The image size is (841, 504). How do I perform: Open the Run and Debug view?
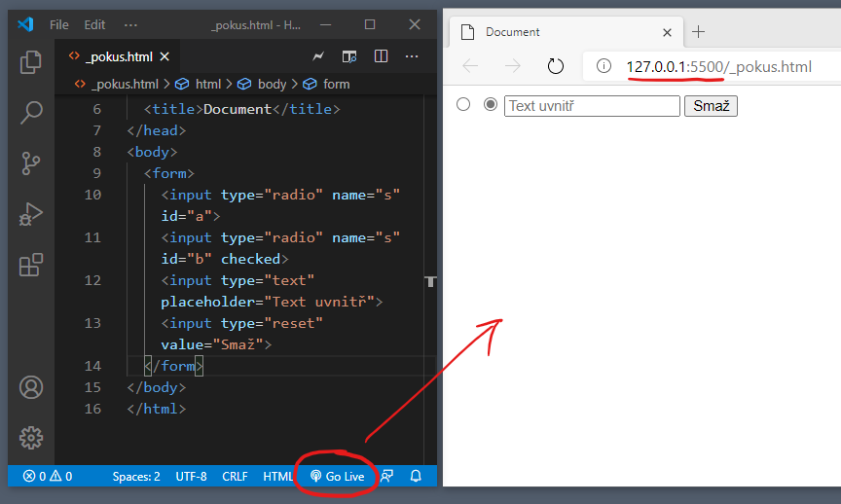(30, 214)
